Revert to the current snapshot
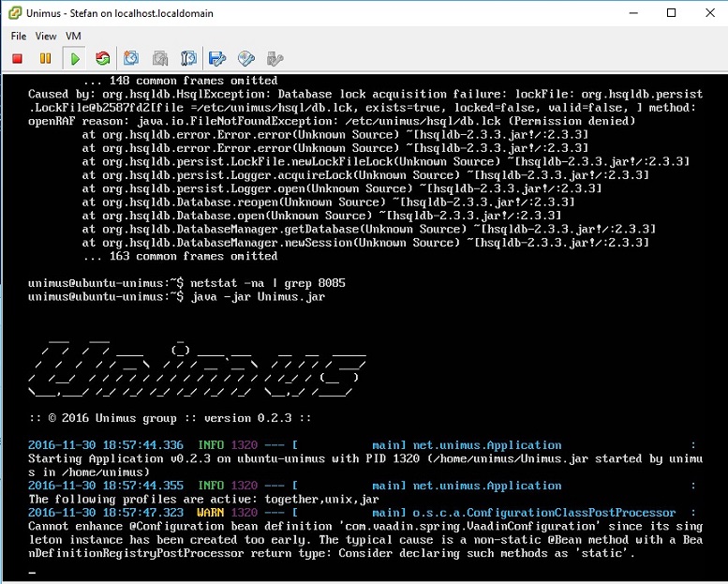This screenshot has height=584, width=728. pyautogui.click(x=160, y=58)
